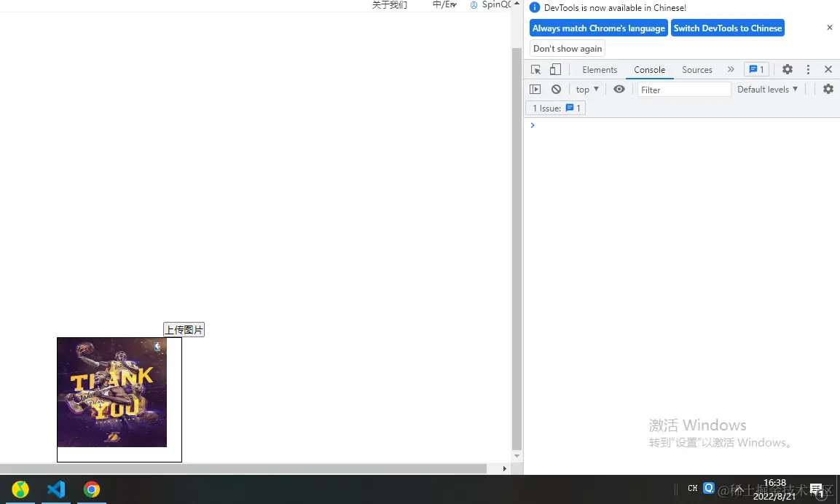840x504 pixels.
Task: Open DevTools settings gear in tab bar
Action: tap(787, 69)
